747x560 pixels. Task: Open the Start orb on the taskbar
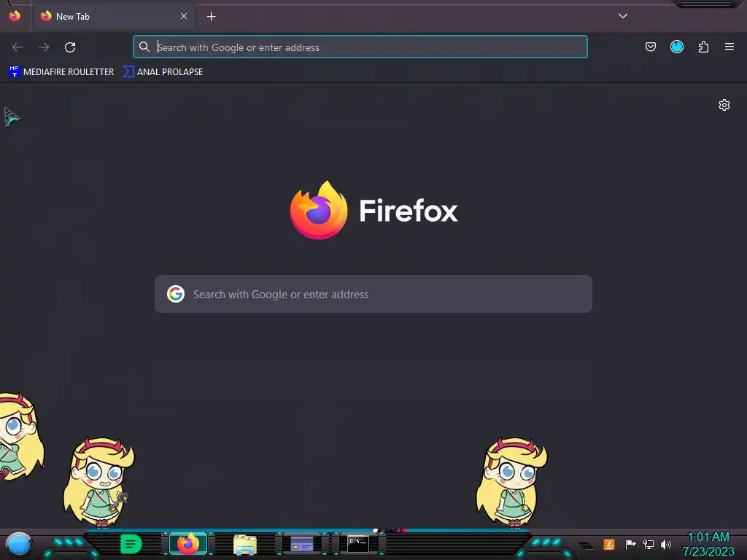point(18,545)
